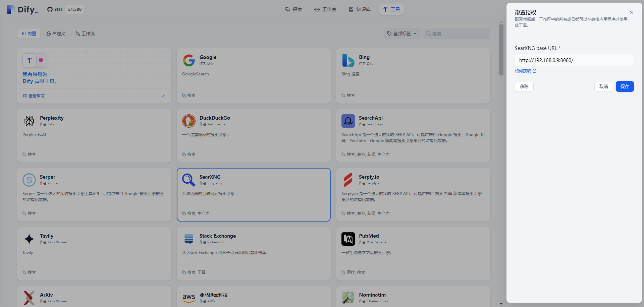Screen dimensions: 644x307
Task: Open the 查看指南 guide link
Action: click(x=34, y=96)
